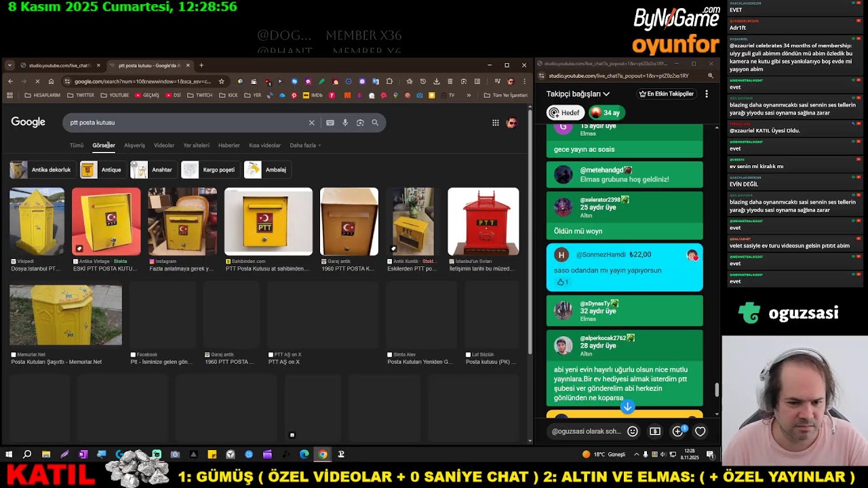868x488 pixels.
Task: Click the 34 ay membership chip
Action: point(606,113)
